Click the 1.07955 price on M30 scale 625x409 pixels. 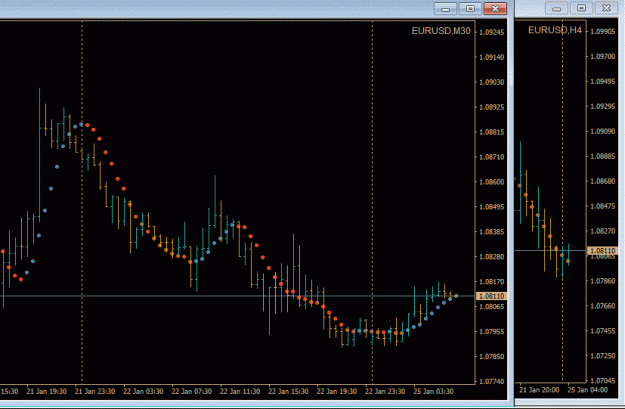[491, 332]
